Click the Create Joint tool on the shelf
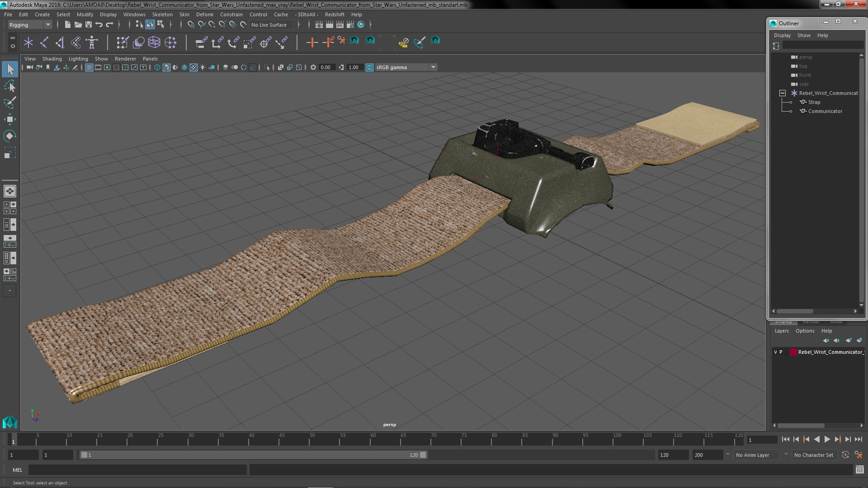The height and width of the screenshot is (488, 868). 44,42
